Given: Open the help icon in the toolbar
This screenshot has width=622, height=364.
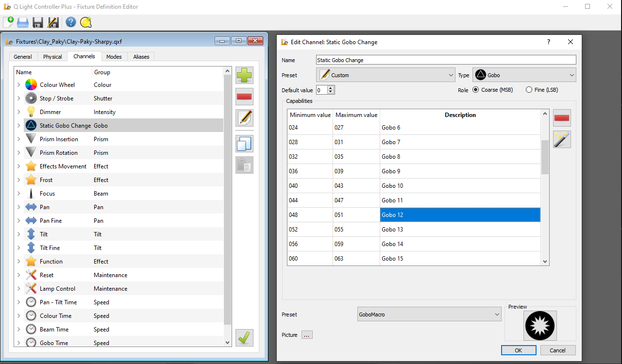Looking at the screenshot, I should pyautogui.click(x=71, y=22).
